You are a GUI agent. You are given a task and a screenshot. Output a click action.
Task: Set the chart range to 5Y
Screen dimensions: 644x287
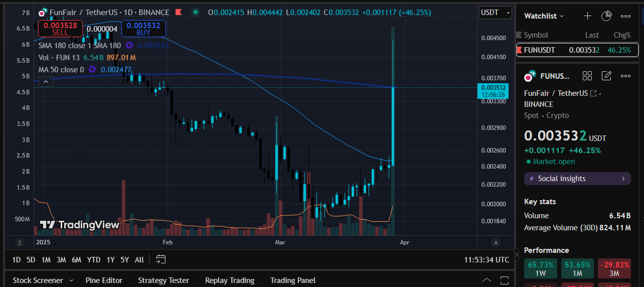click(x=125, y=260)
